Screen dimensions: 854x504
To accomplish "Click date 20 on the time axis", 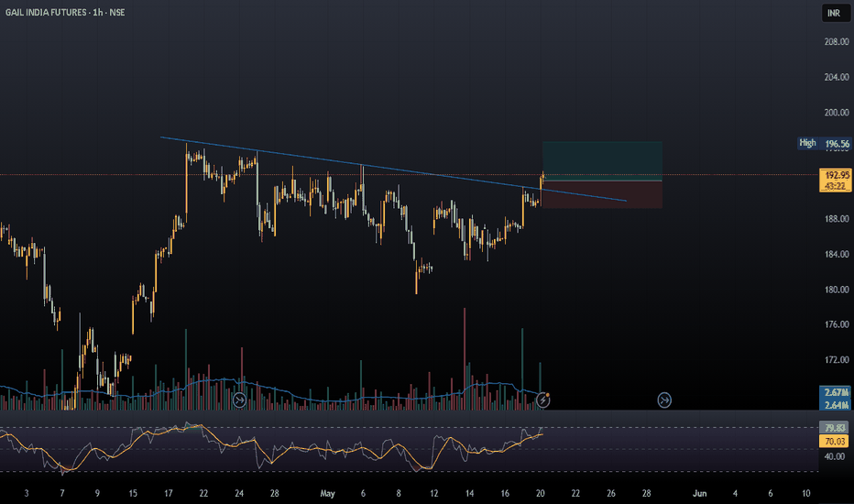I will [541, 494].
